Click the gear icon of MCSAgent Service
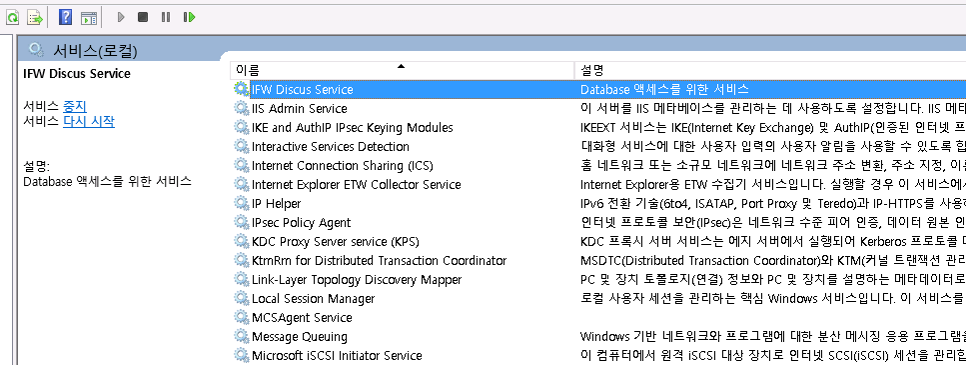966x365 pixels. 241,317
